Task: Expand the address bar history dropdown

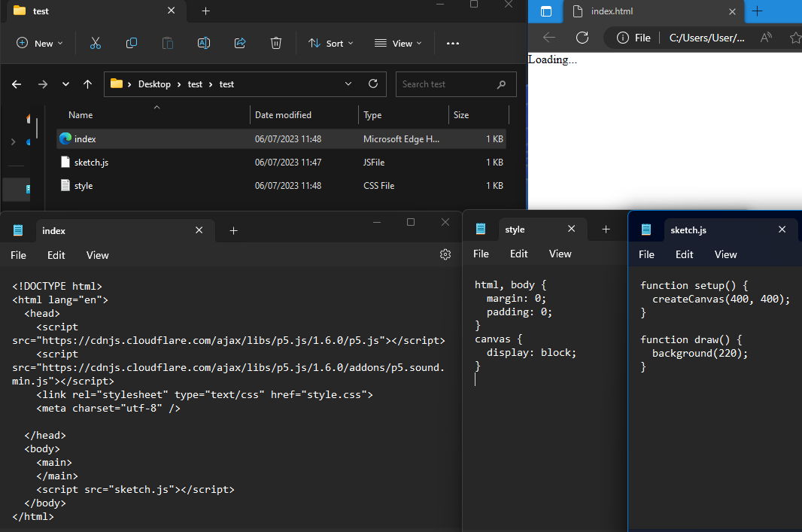Action: [x=348, y=84]
